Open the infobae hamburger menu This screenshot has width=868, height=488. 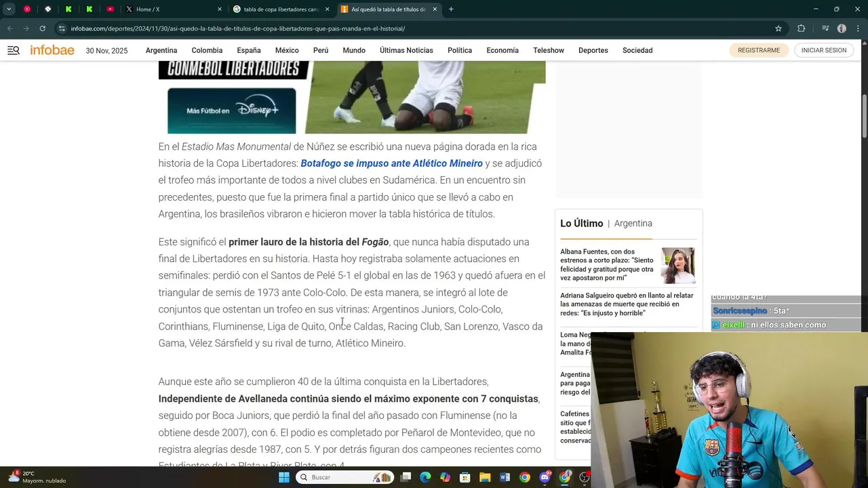click(x=14, y=50)
